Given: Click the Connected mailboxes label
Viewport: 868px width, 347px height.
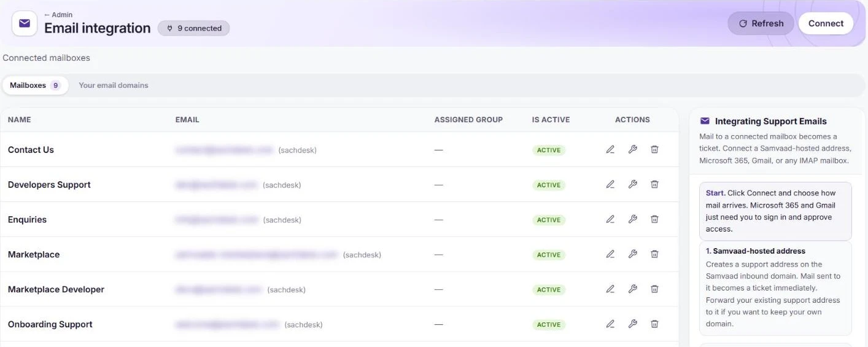Looking at the screenshot, I should tap(46, 58).
